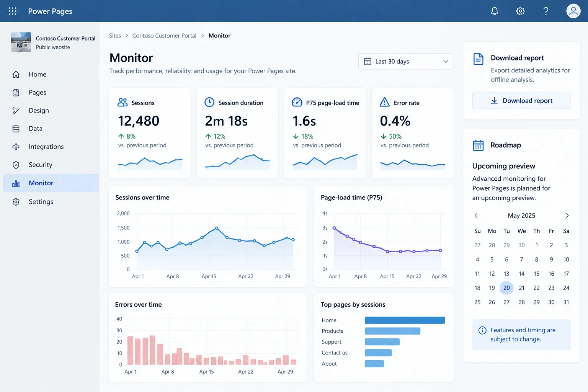This screenshot has height=392, width=588.
Task: Click the Support bar in Top pages chart
Action: [x=382, y=342]
